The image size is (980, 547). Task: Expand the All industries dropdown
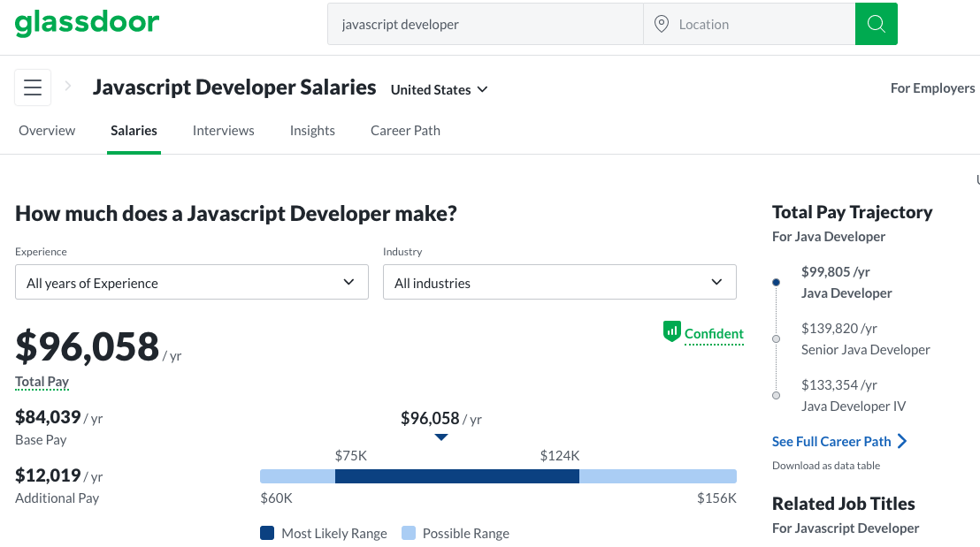click(x=559, y=282)
